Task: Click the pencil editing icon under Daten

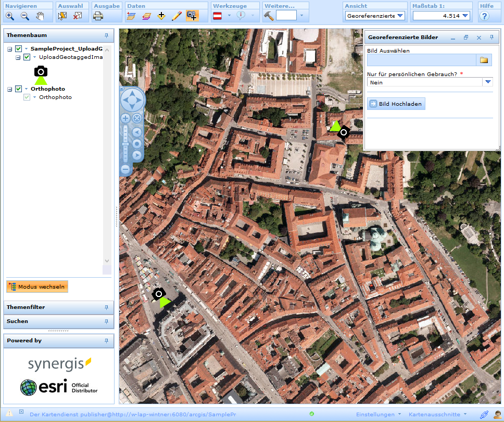Action: [x=177, y=16]
